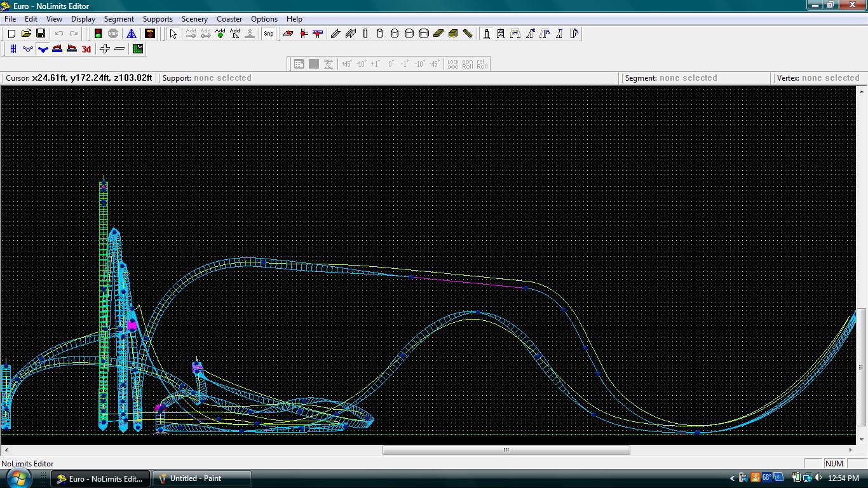Click the horizontal scrollbar right arrow
The height and width of the screenshot is (488, 868).
click(x=850, y=450)
